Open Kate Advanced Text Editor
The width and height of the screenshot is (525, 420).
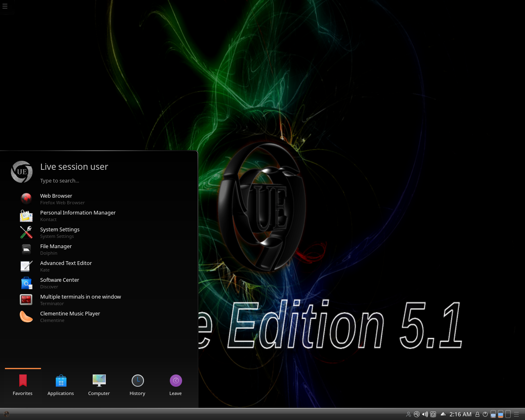pyautogui.click(x=66, y=266)
